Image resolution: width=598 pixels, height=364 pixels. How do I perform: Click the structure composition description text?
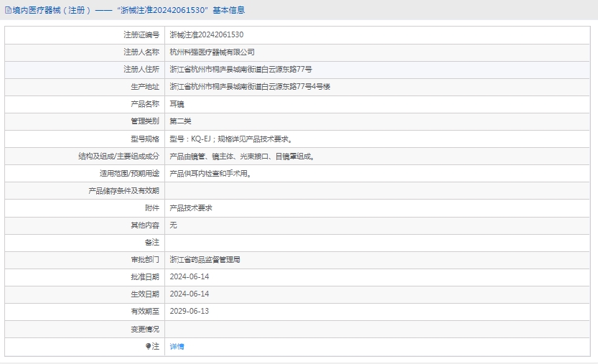point(242,156)
